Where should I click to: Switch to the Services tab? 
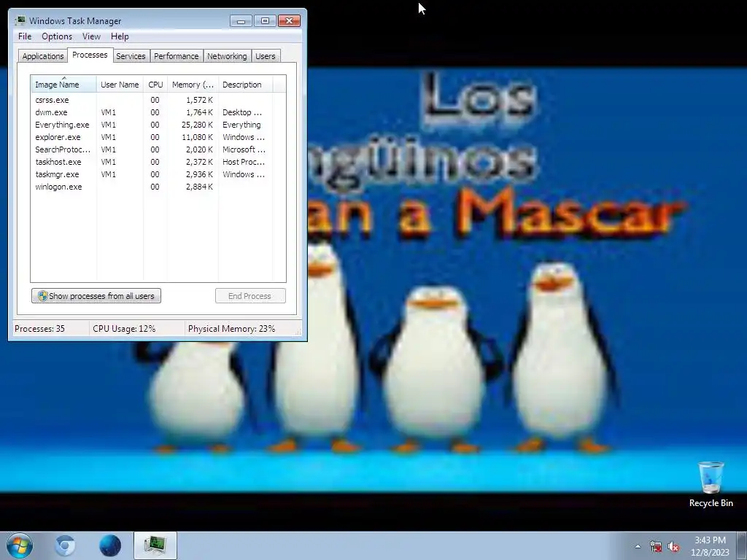pyautogui.click(x=131, y=56)
